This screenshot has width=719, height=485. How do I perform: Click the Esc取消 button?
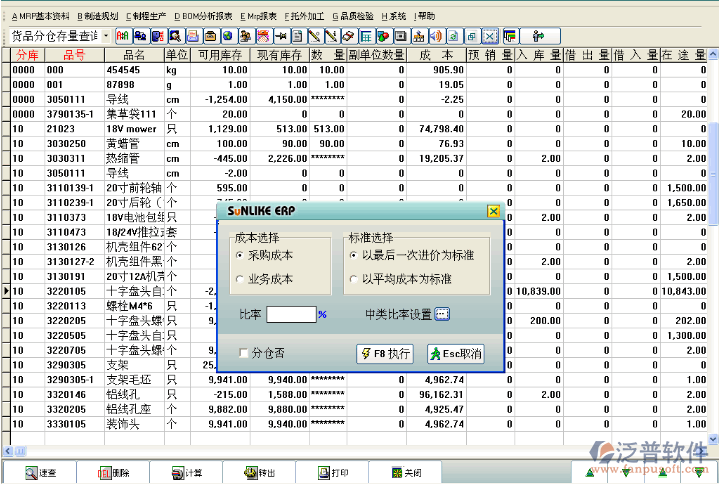click(455, 354)
